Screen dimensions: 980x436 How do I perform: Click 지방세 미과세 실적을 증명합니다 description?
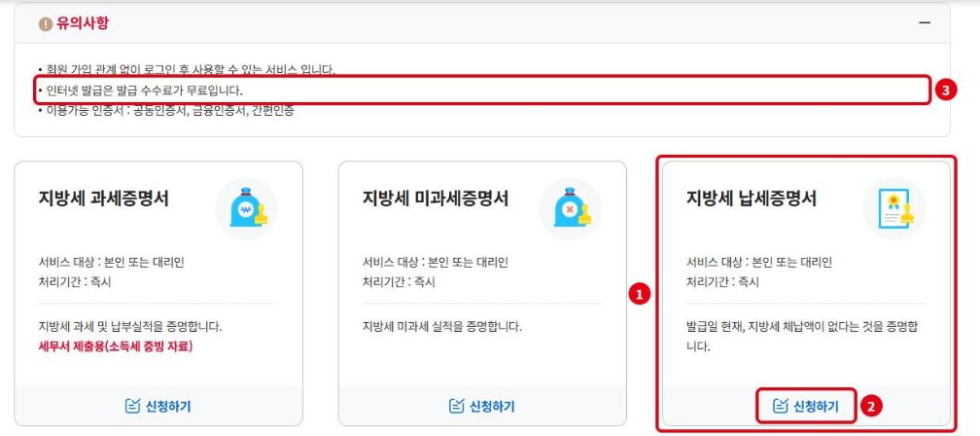pyautogui.click(x=441, y=327)
